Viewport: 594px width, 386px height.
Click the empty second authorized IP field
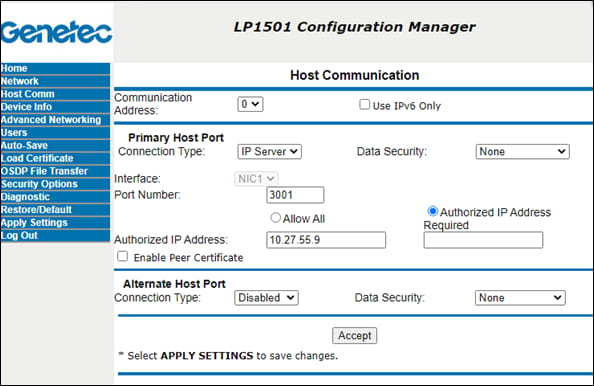click(483, 240)
